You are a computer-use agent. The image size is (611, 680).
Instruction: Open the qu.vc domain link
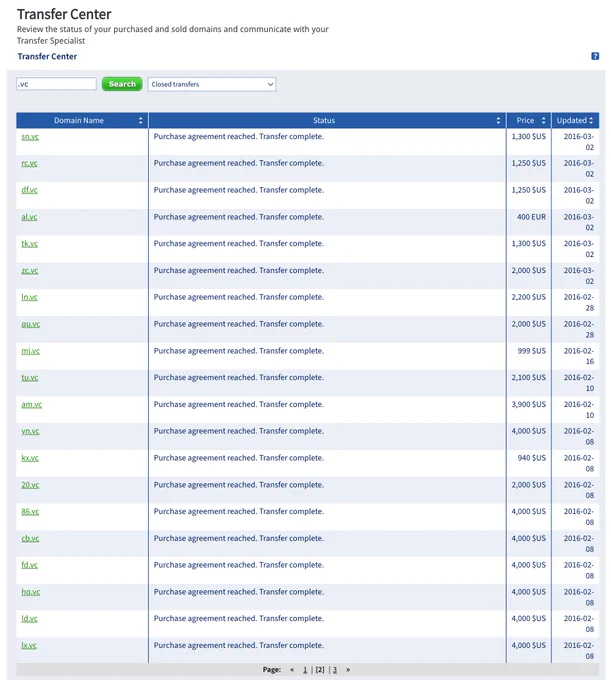30,324
